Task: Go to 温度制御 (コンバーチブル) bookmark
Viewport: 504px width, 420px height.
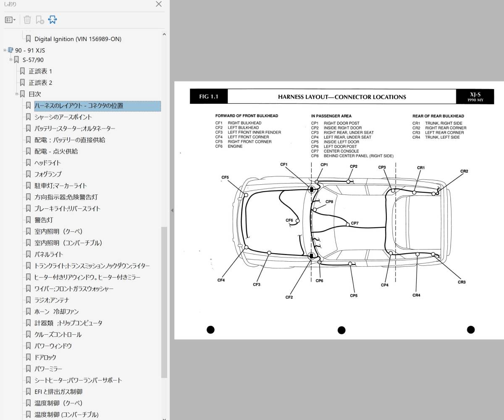Action: (66, 415)
